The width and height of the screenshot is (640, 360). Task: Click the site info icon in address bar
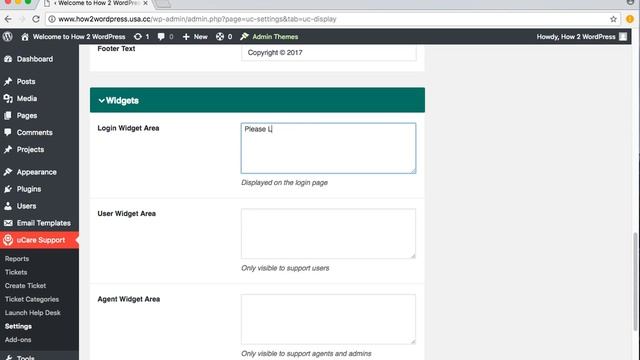pos(52,19)
